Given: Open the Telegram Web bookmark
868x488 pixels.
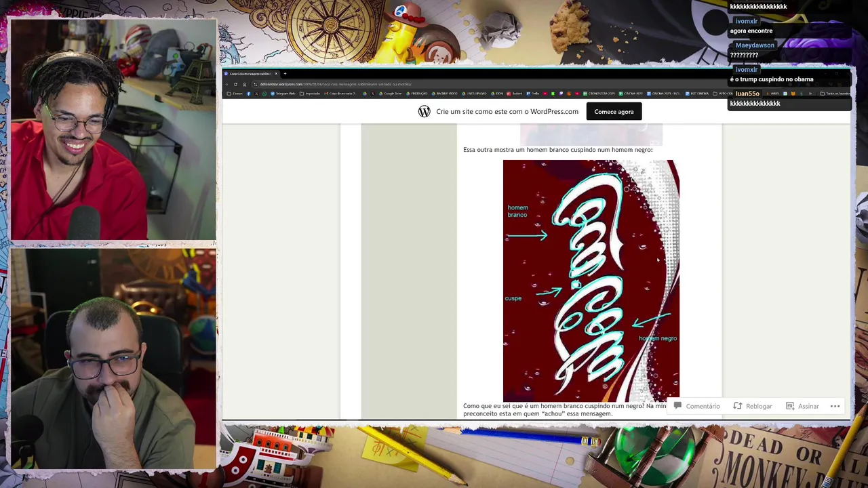Looking at the screenshot, I should tap(283, 94).
